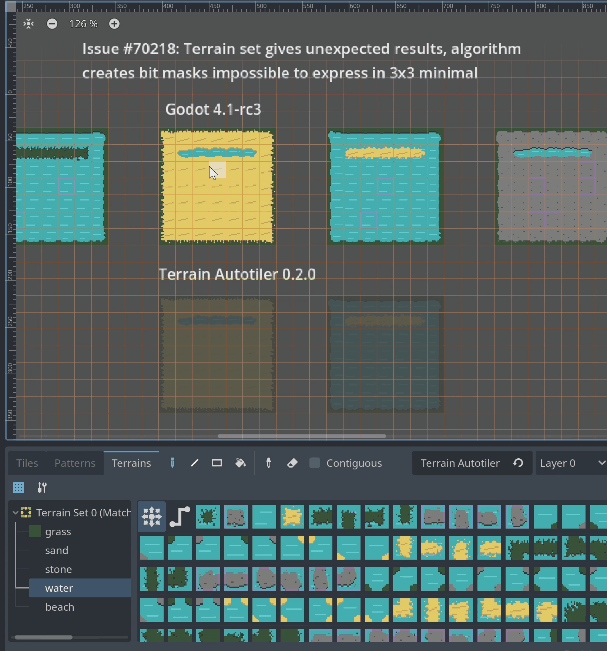Select the Line drawing tool

pos(194,463)
